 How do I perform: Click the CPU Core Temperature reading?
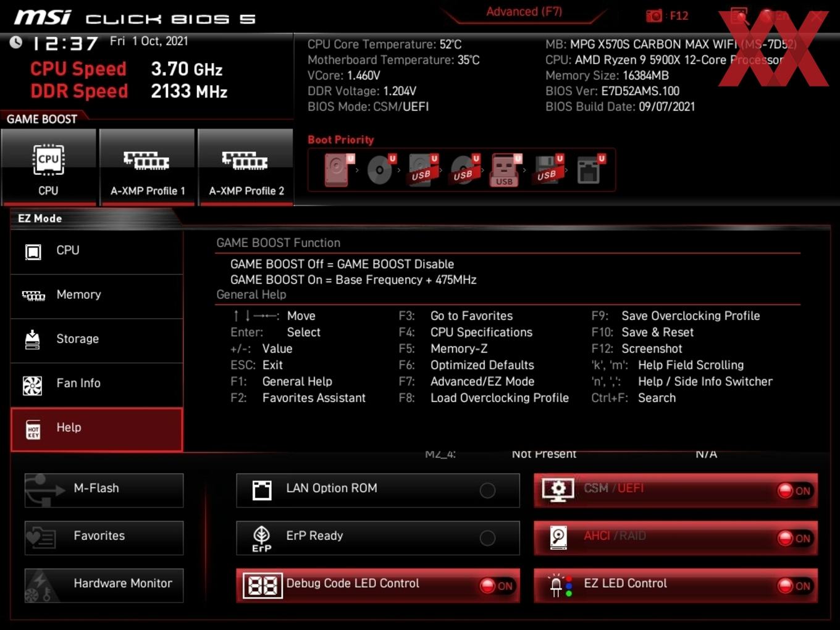384,44
